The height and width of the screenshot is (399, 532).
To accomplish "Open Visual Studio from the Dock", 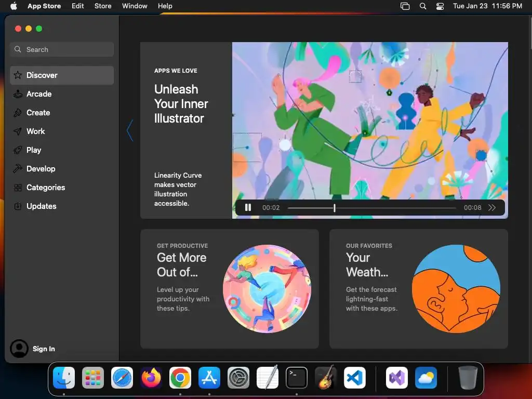I will point(396,378).
